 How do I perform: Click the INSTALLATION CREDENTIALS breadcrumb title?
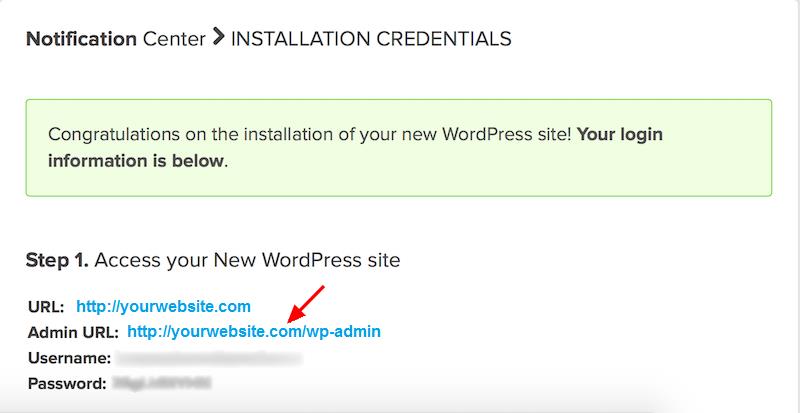coord(371,39)
